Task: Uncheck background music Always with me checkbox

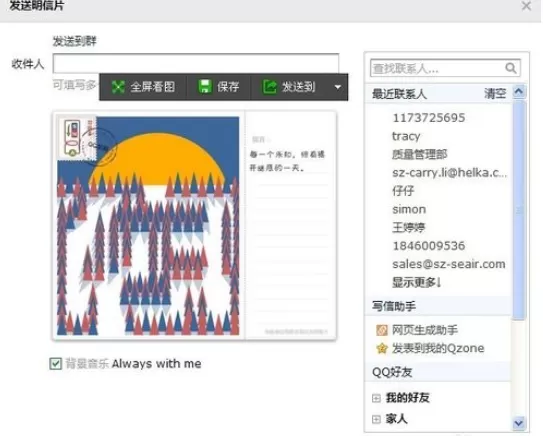Action: (55, 364)
